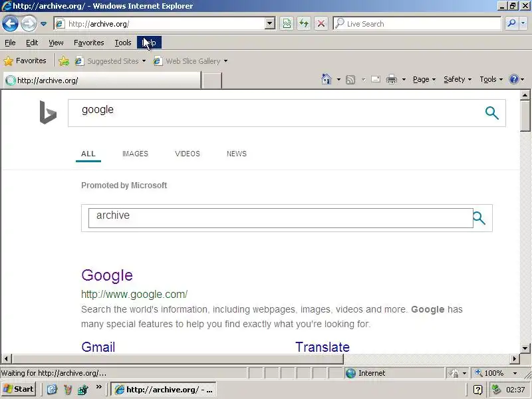Viewport: 532px width, 399px height.
Task: Select the IMAGES results tab
Action: 135,154
